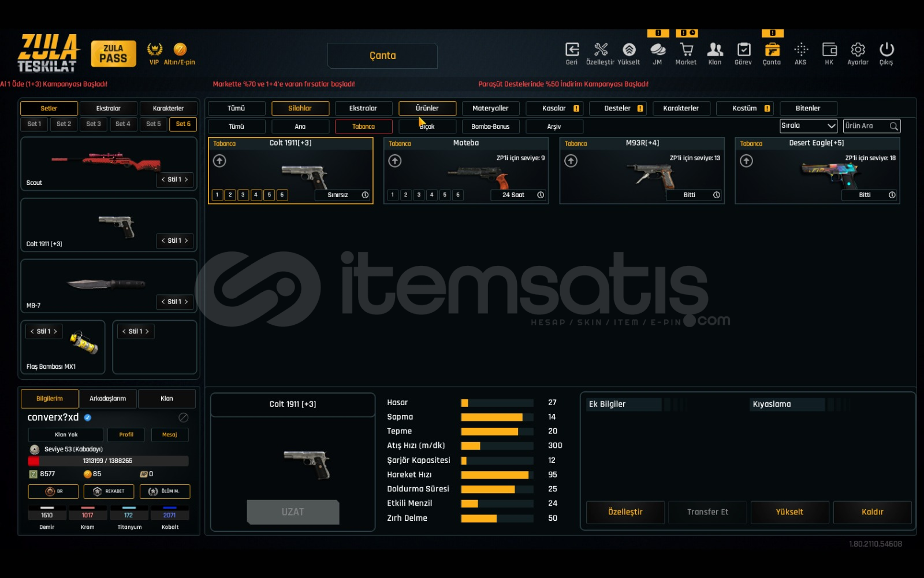
Task: Click upgrade arrow on Mateba card
Action: (395, 161)
